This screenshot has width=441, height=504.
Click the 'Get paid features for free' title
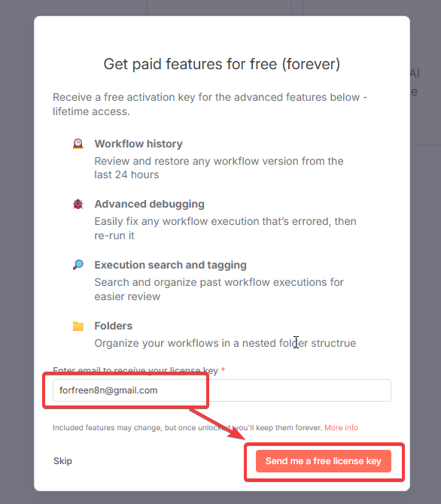point(221,64)
